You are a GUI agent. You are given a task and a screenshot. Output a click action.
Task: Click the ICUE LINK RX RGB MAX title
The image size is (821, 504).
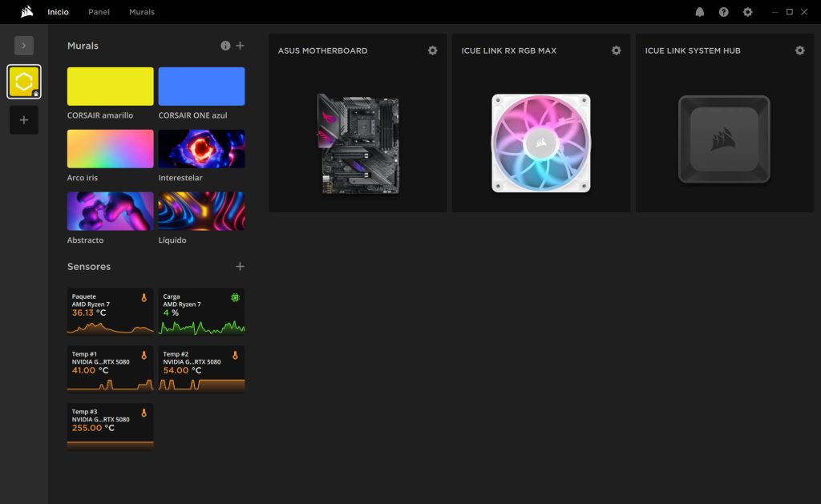(509, 50)
